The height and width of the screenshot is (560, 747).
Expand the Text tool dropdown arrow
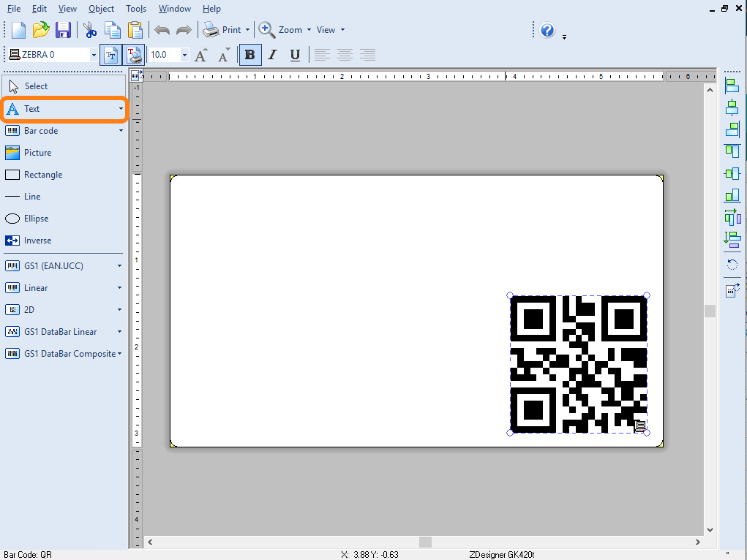121,109
